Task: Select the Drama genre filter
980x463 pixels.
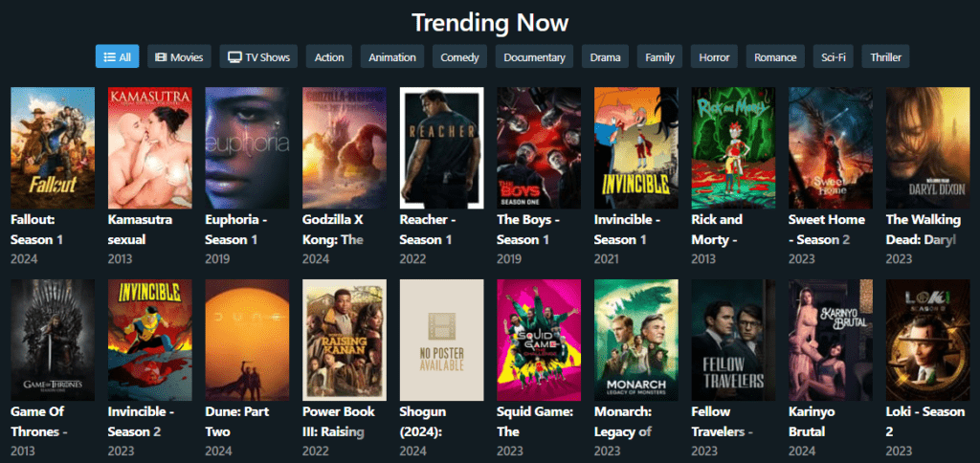Action: point(605,56)
